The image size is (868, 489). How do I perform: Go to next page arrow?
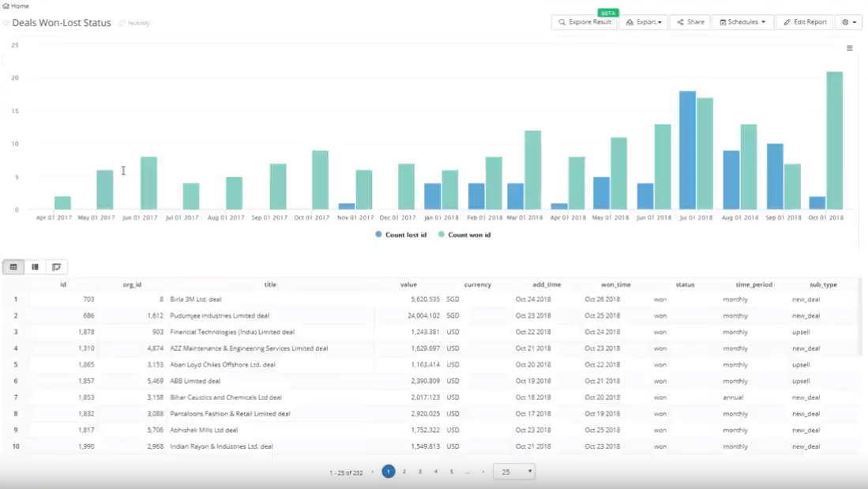pyautogui.click(x=483, y=472)
